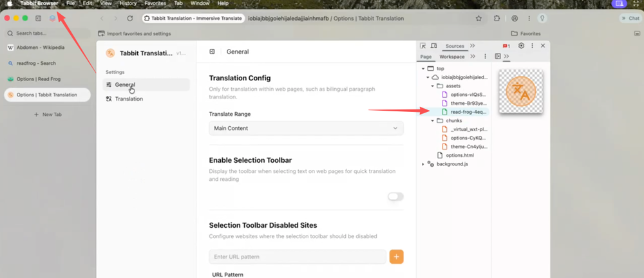Toggle the browser sidebar panel icon
This screenshot has width=644, height=278.
click(x=38, y=19)
